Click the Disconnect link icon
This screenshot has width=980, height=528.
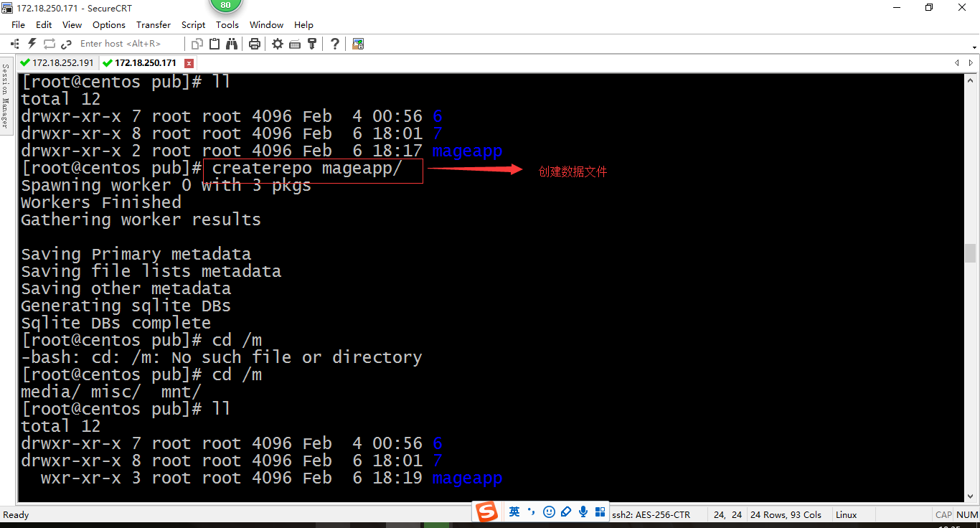(67, 44)
